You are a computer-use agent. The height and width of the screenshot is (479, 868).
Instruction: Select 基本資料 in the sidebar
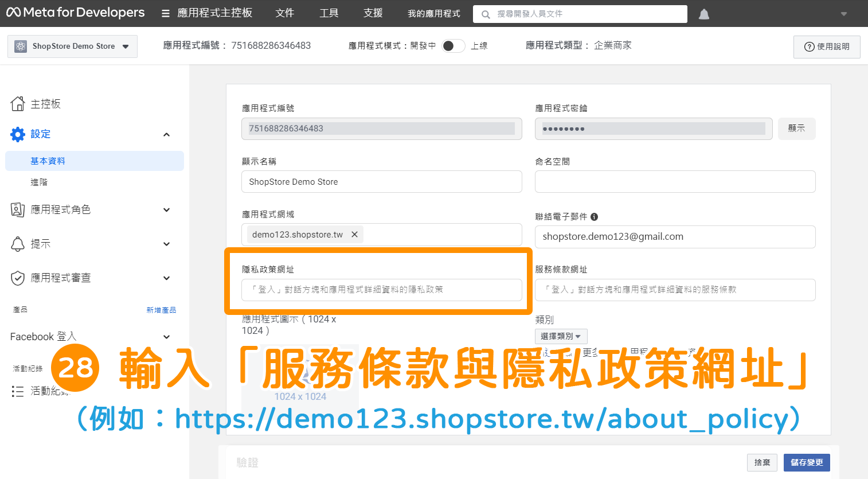(x=95, y=161)
